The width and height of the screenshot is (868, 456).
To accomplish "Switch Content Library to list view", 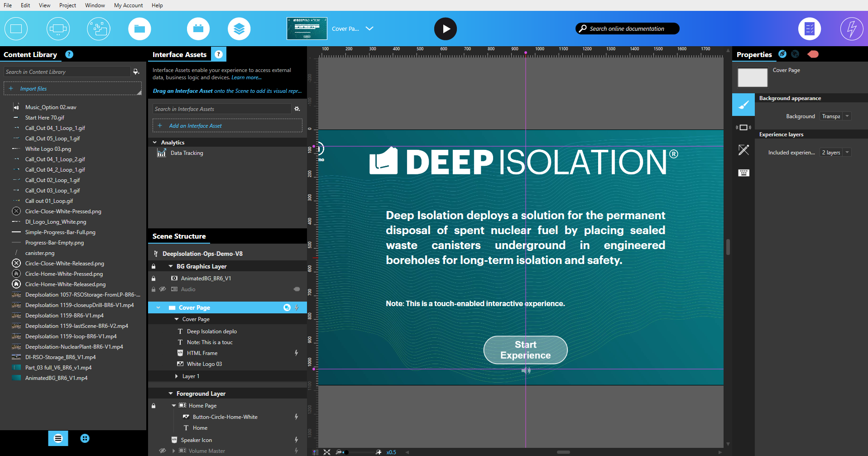I will pos(58,438).
